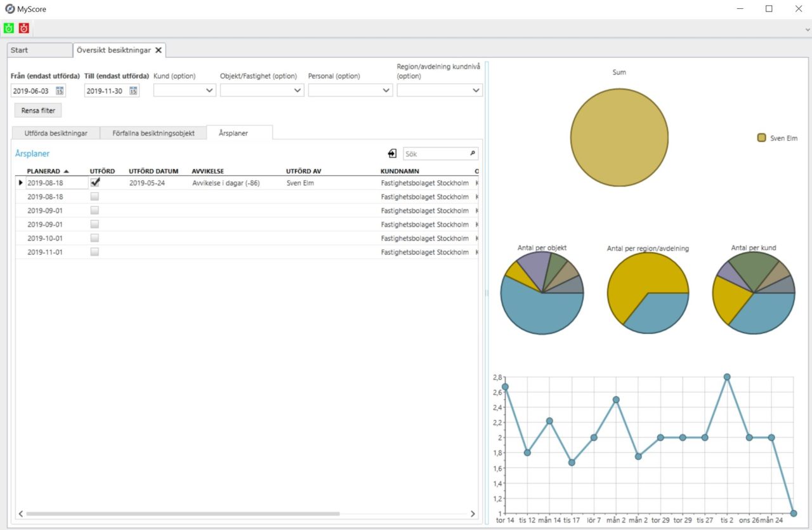The width and height of the screenshot is (812, 530).
Task: Click the PLANERAD column sort arrow
Action: (67, 171)
